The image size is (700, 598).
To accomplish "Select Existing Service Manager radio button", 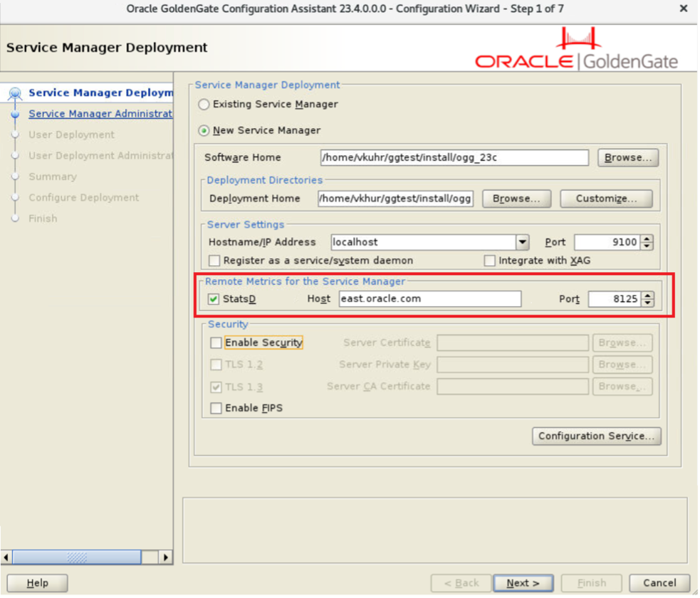I will (x=204, y=105).
